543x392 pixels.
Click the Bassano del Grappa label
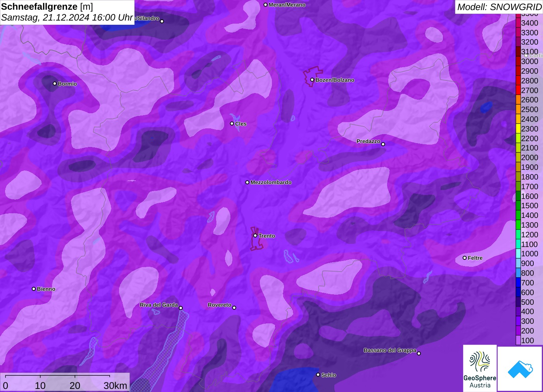click(390, 350)
